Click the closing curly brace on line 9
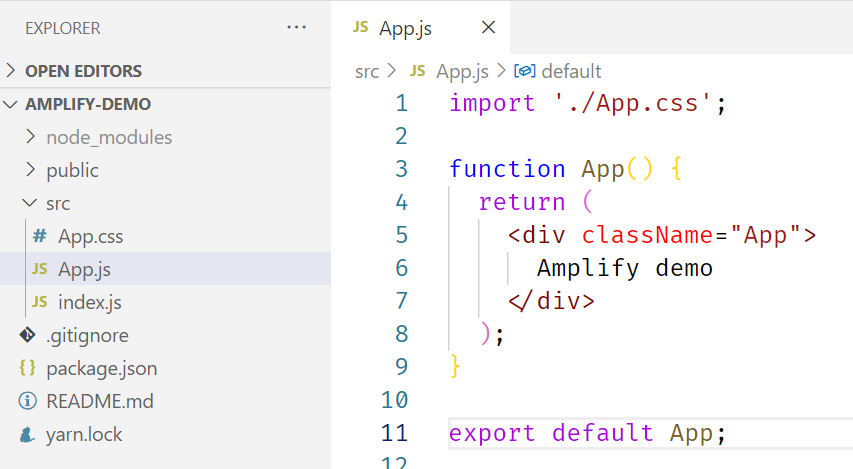This screenshot has height=469, width=853. pos(455,367)
